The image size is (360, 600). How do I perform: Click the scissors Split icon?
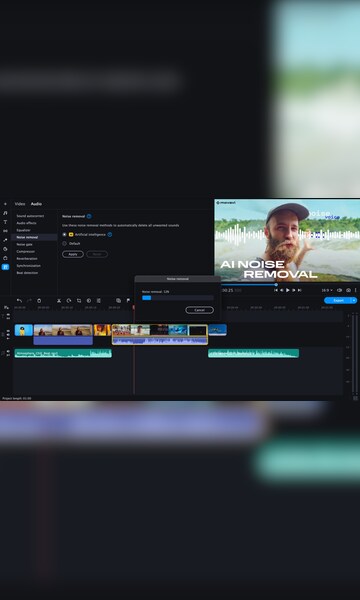pyautogui.click(x=59, y=301)
